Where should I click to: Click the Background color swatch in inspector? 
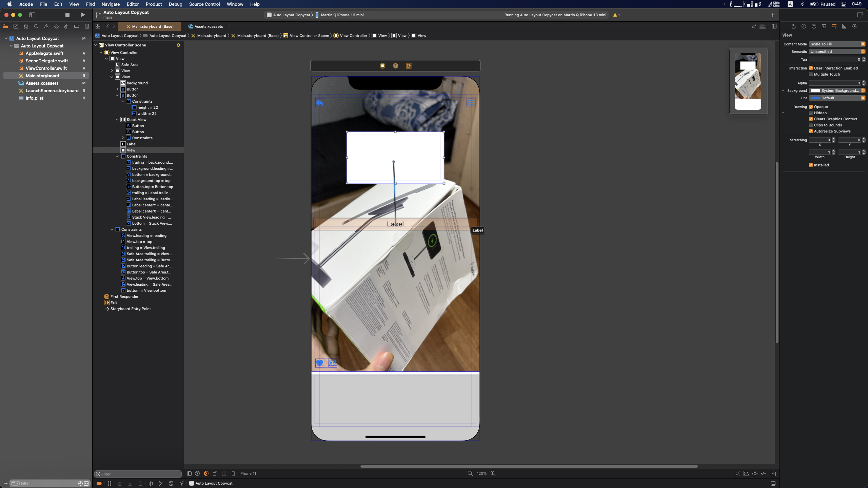[x=815, y=90]
